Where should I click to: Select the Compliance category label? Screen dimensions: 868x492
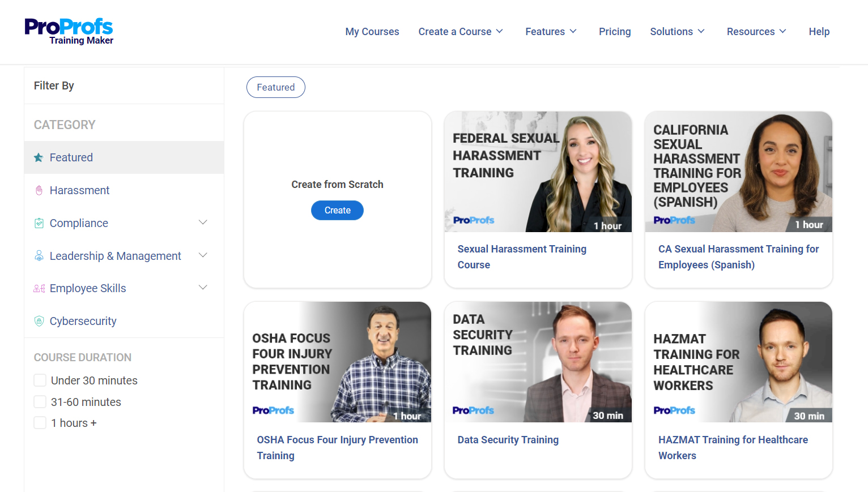coord(79,223)
